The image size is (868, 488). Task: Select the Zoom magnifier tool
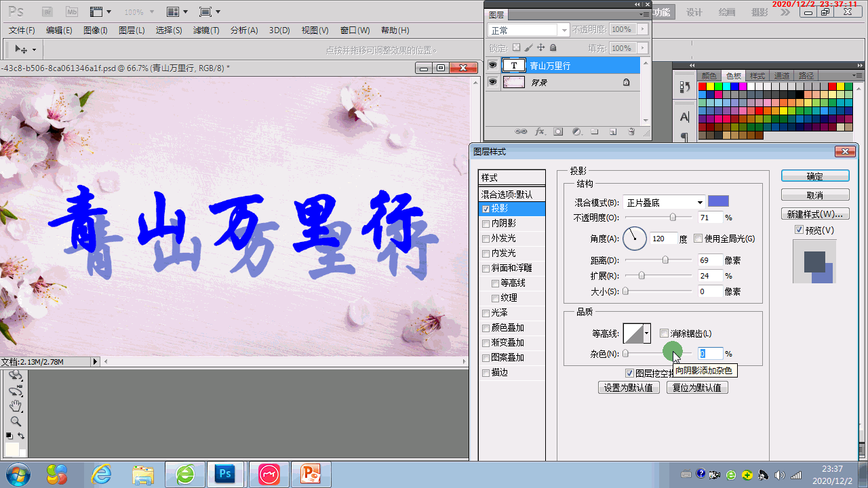coord(15,421)
